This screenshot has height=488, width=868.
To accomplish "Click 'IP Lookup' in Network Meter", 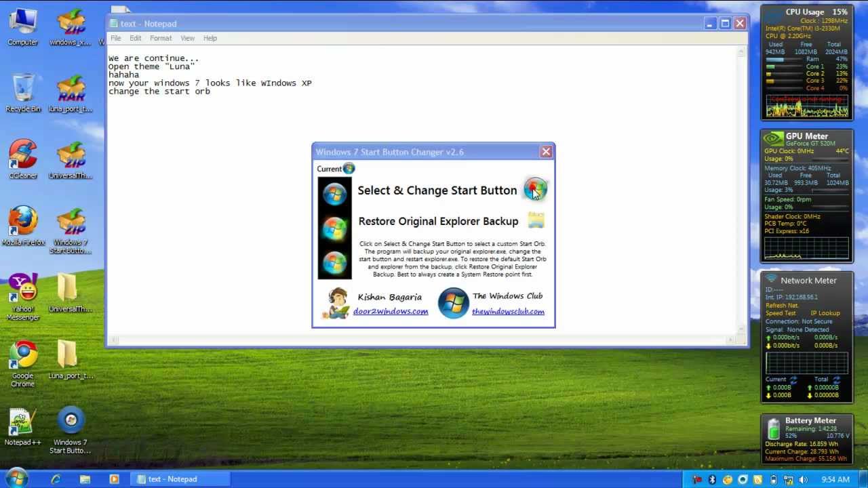I will 825,313.
